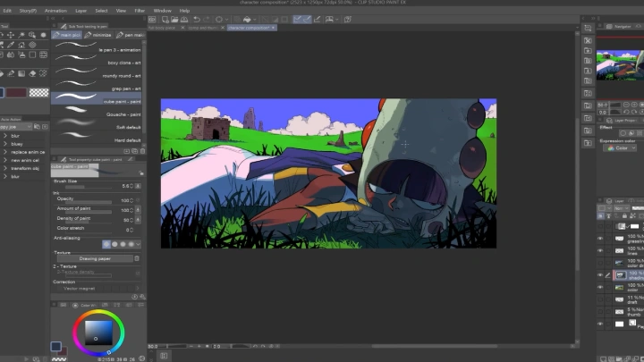Click the Open file folder icon
644x362 pixels.
(x=174, y=20)
